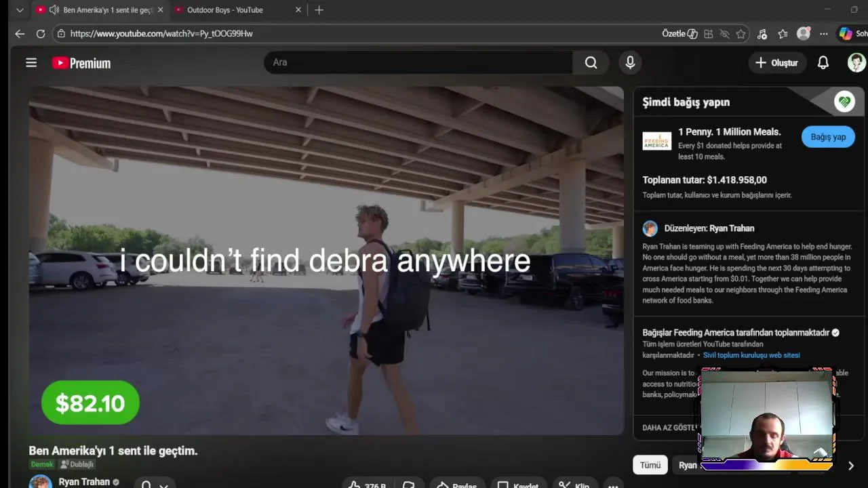The width and height of the screenshot is (868, 488).
Task: Add this page to favorites star
Action: [741, 33]
